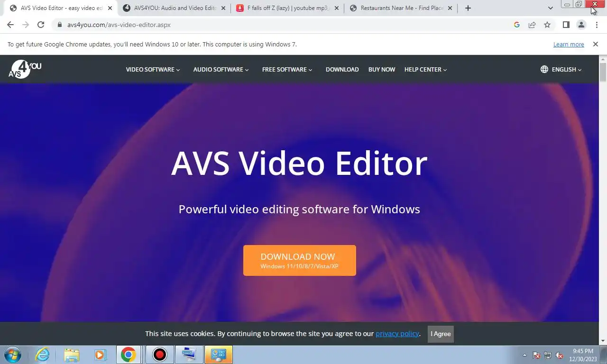This screenshot has width=607, height=364.
Task: Share this page via share icon
Action: tap(532, 25)
